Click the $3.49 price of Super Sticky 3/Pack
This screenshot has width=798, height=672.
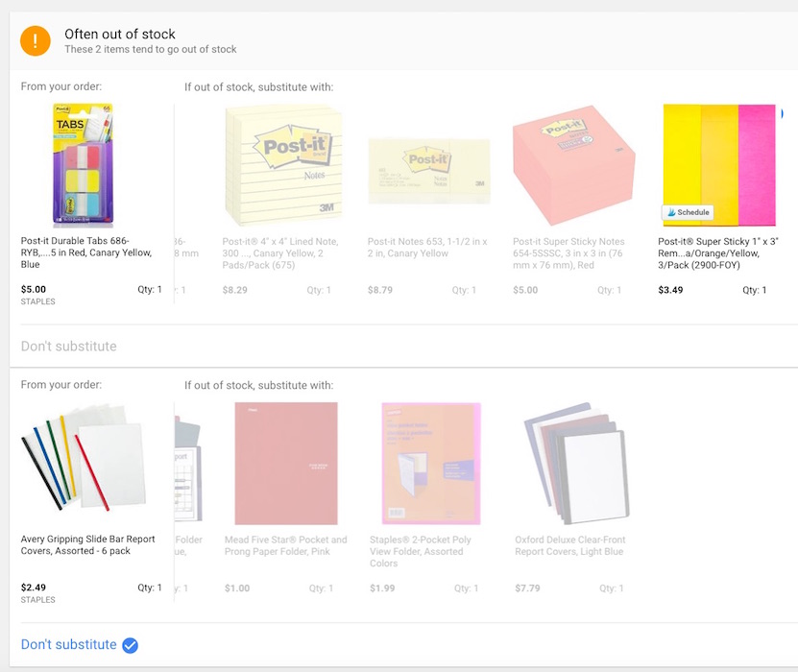[671, 290]
